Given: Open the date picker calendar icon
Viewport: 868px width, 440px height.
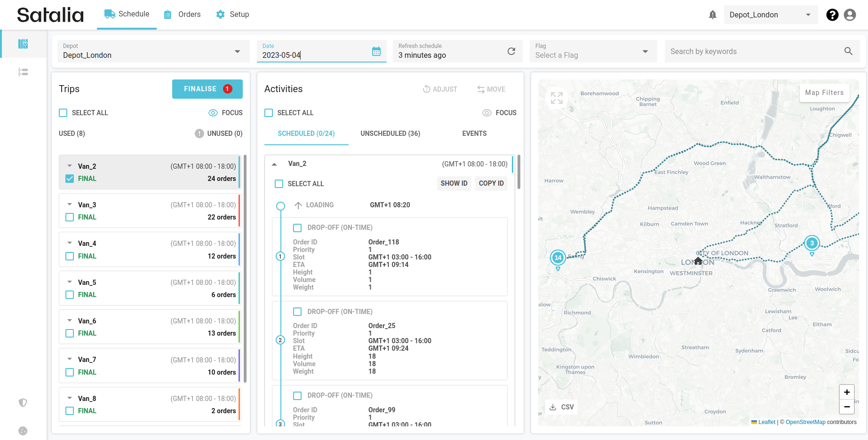Looking at the screenshot, I should 376,51.
